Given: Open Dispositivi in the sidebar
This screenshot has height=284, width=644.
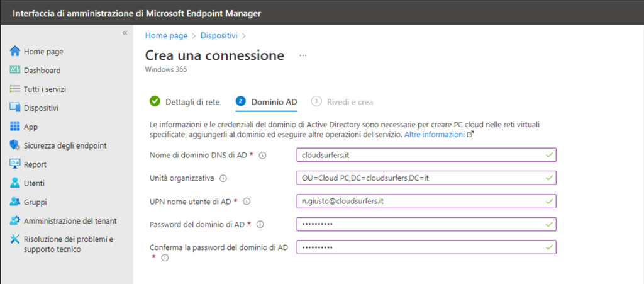Looking at the screenshot, I should pyautogui.click(x=34, y=108).
